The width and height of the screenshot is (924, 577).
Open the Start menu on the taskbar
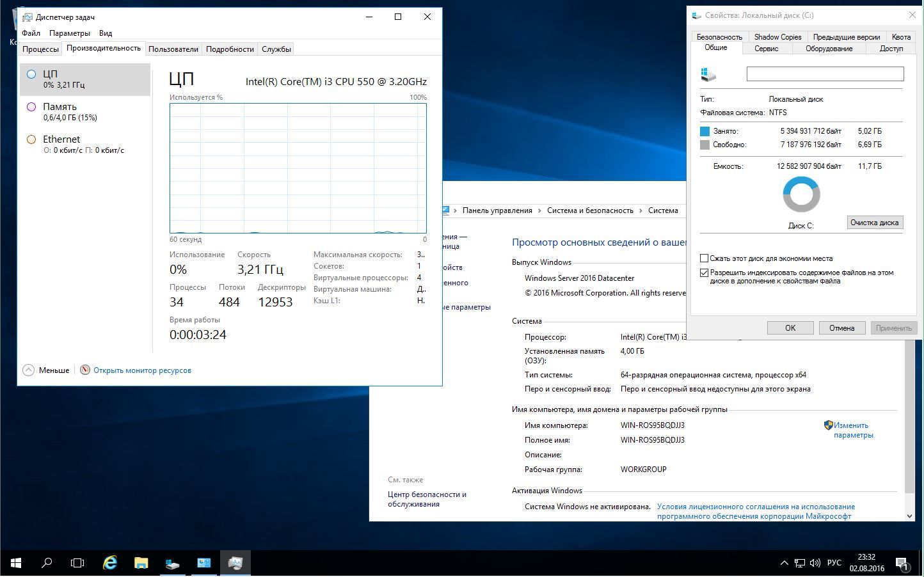(x=15, y=563)
